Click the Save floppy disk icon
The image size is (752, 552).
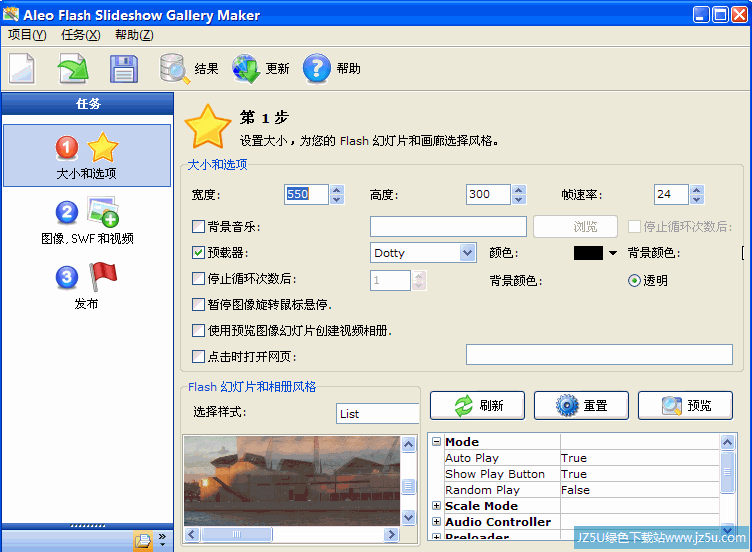pyautogui.click(x=124, y=69)
